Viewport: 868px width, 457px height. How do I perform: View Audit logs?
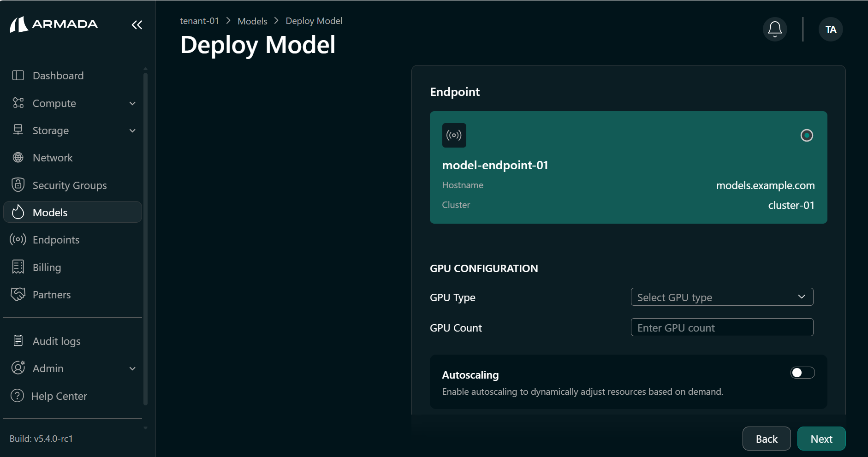[x=73, y=341]
